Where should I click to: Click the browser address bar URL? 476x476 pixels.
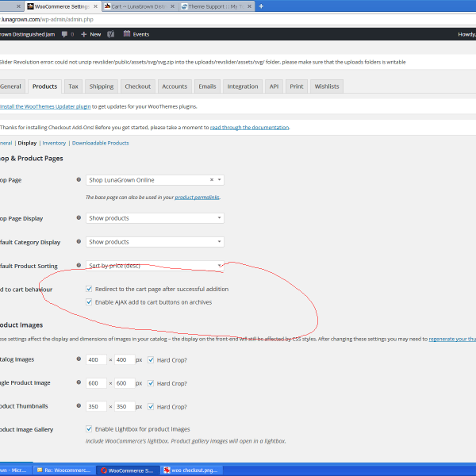pos(47,19)
